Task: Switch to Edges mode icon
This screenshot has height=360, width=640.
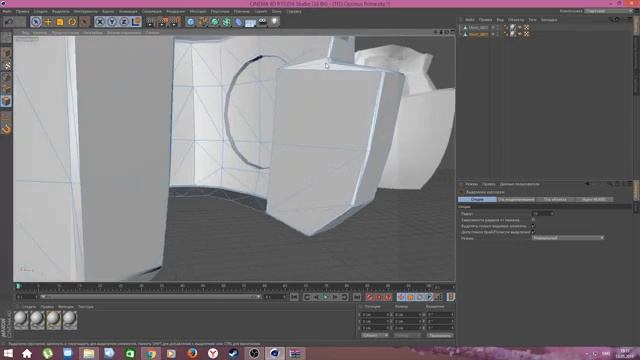Action: tap(6, 89)
